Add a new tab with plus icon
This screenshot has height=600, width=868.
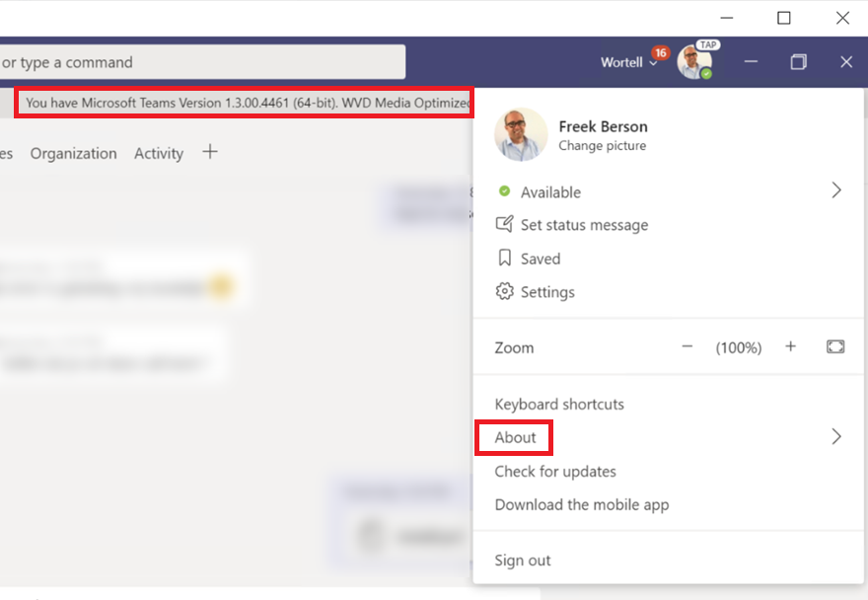[210, 151]
